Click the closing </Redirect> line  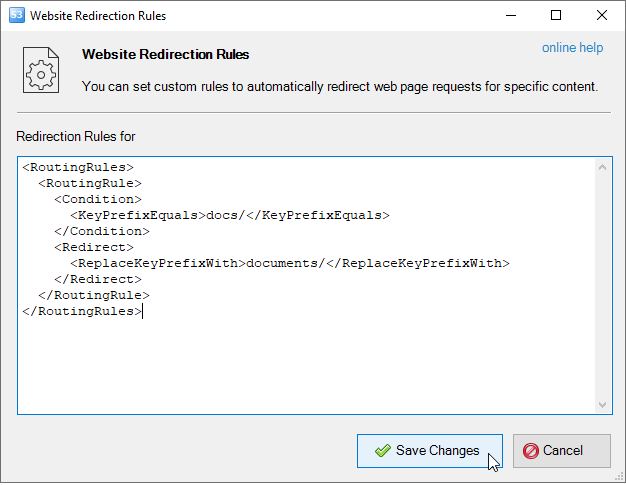click(x=98, y=279)
